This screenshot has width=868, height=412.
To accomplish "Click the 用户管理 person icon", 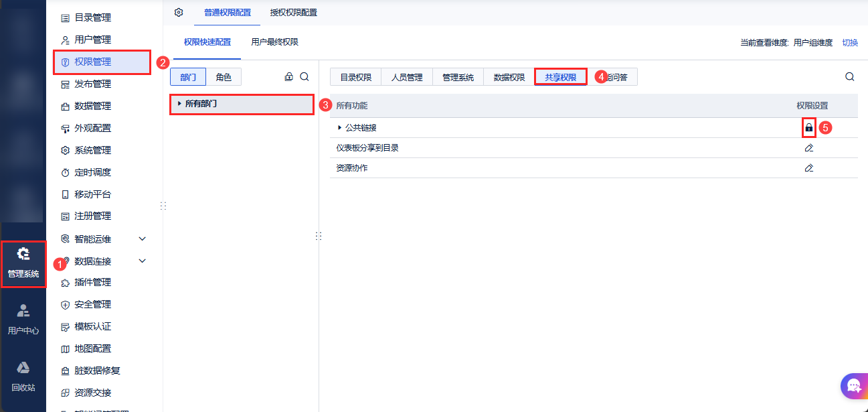I will coord(65,40).
